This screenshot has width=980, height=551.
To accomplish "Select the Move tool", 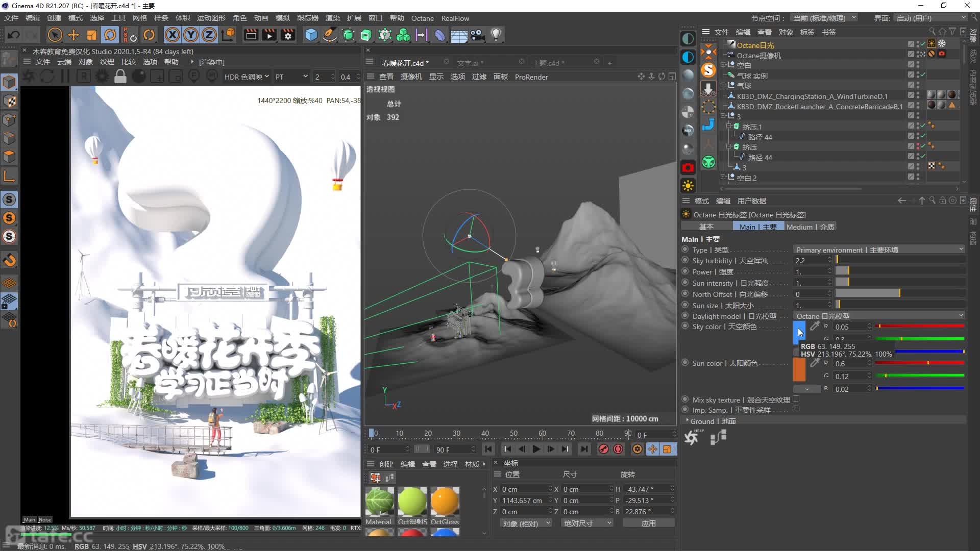I will (73, 35).
